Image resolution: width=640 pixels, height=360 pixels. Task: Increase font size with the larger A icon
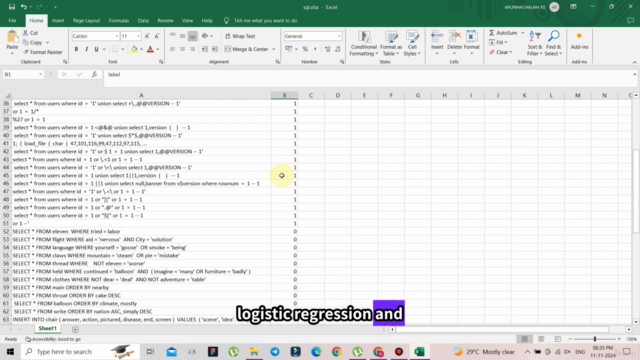point(147,36)
